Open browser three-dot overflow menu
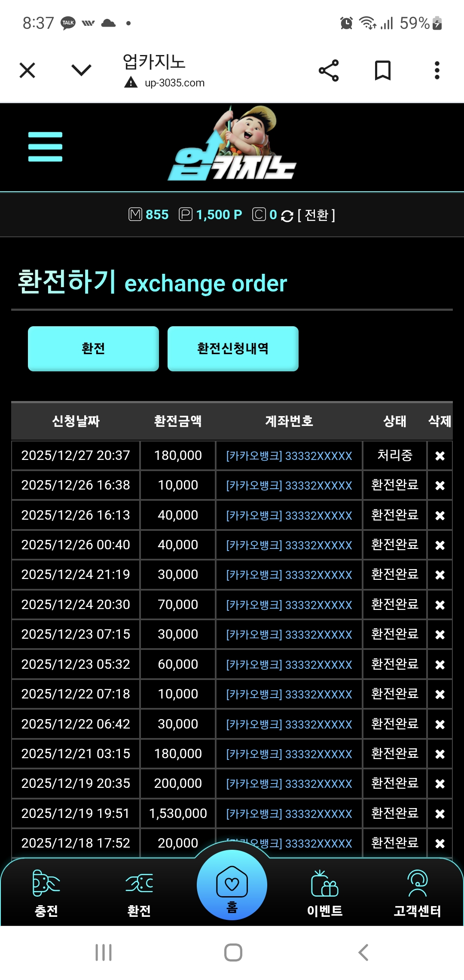Screen dimensions: 464x980 click(437, 70)
